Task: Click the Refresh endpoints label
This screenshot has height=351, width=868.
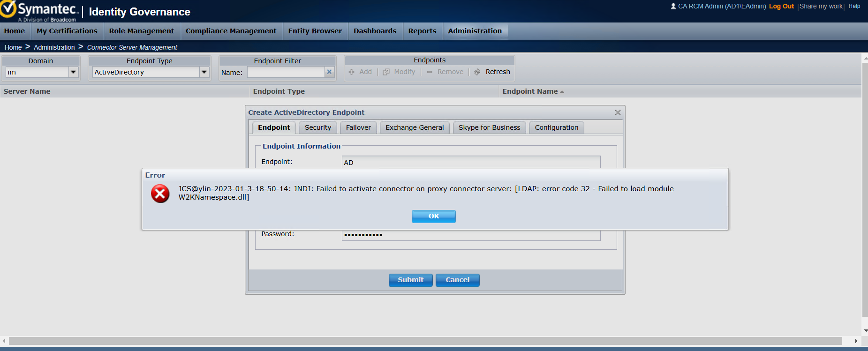Action: 498,72
